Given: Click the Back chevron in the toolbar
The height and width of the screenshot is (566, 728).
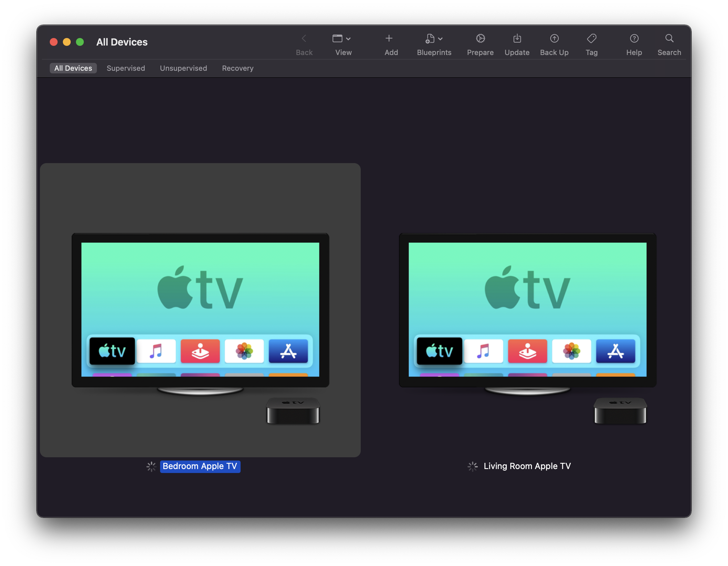Looking at the screenshot, I should tap(304, 38).
